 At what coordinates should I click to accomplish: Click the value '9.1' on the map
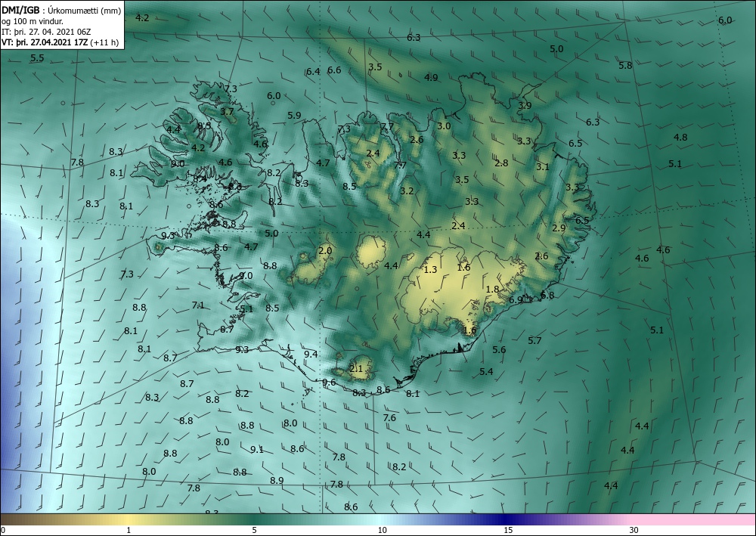[257, 450]
